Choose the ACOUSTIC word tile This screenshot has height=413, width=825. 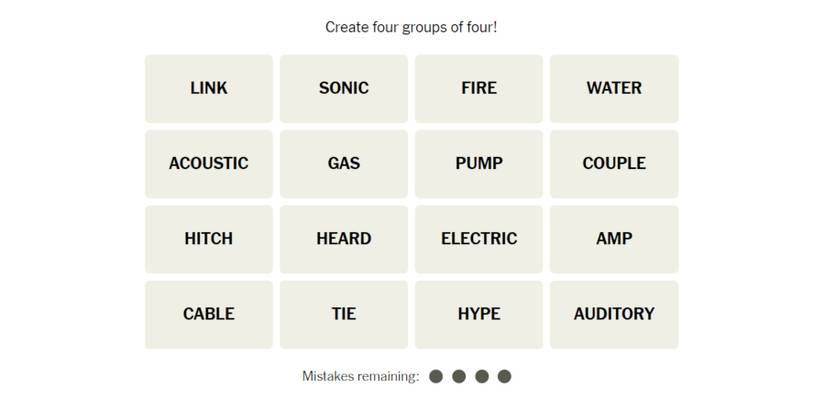pos(208,163)
